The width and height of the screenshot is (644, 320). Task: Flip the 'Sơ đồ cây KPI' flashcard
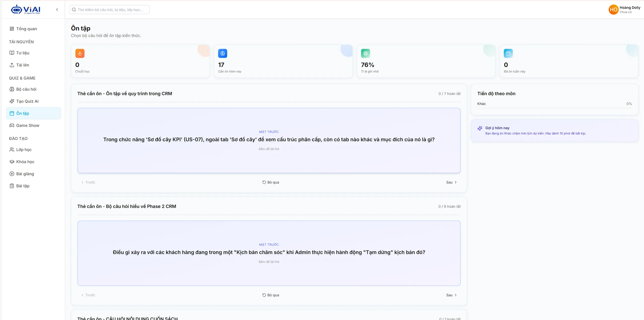pyautogui.click(x=269, y=140)
